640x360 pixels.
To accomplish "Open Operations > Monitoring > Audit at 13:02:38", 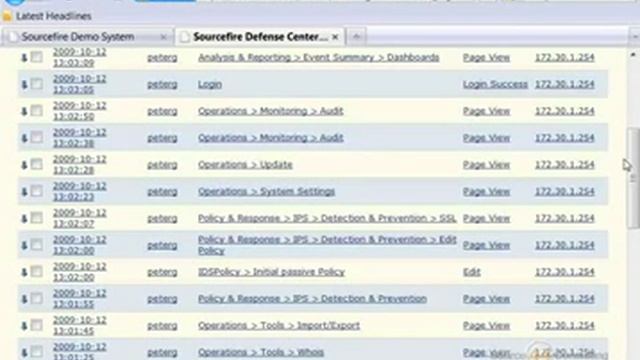I will point(271,138).
